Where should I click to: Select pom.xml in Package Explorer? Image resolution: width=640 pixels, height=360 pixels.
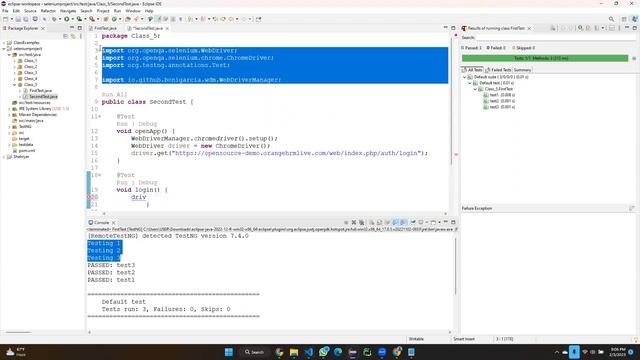pos(27,151)
